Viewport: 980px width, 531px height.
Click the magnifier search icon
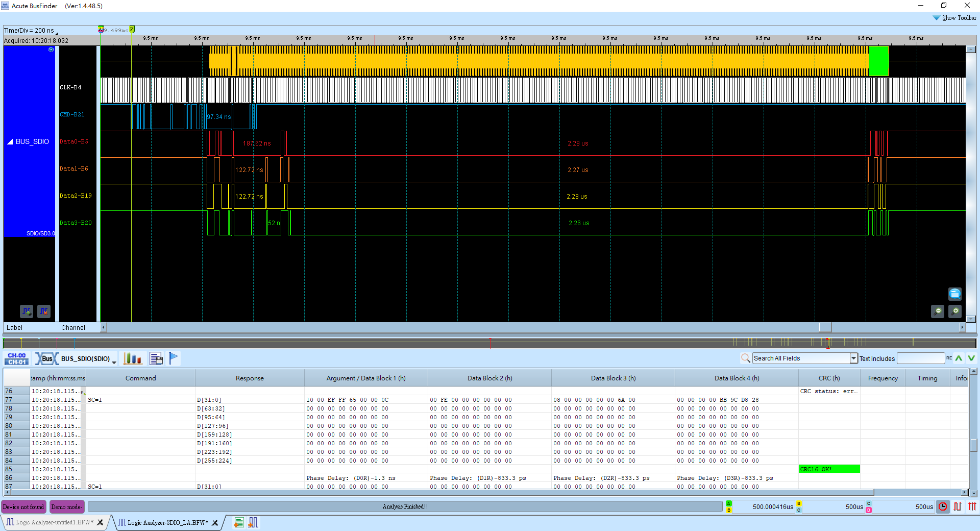coord(745,358)
